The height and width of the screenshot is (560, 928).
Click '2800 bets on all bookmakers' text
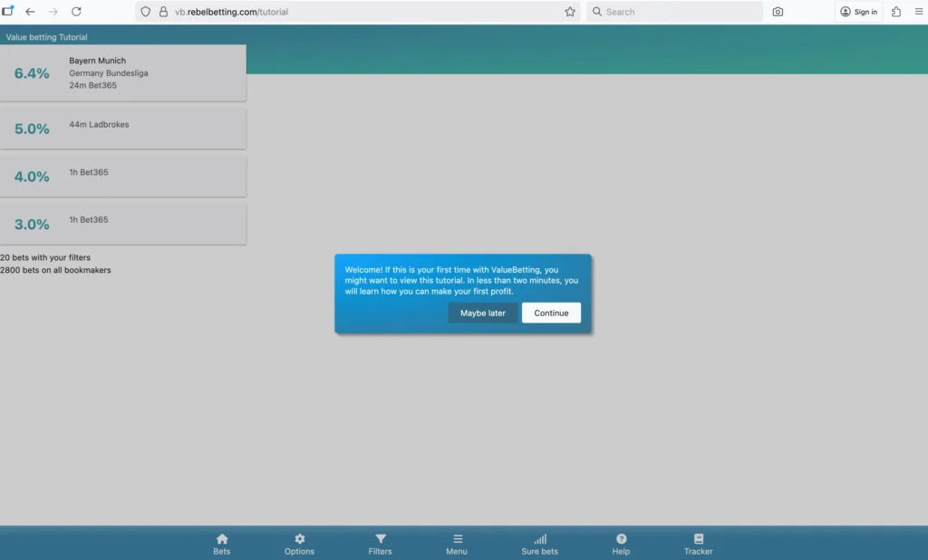pyautogui.click(x=55, y=270)
